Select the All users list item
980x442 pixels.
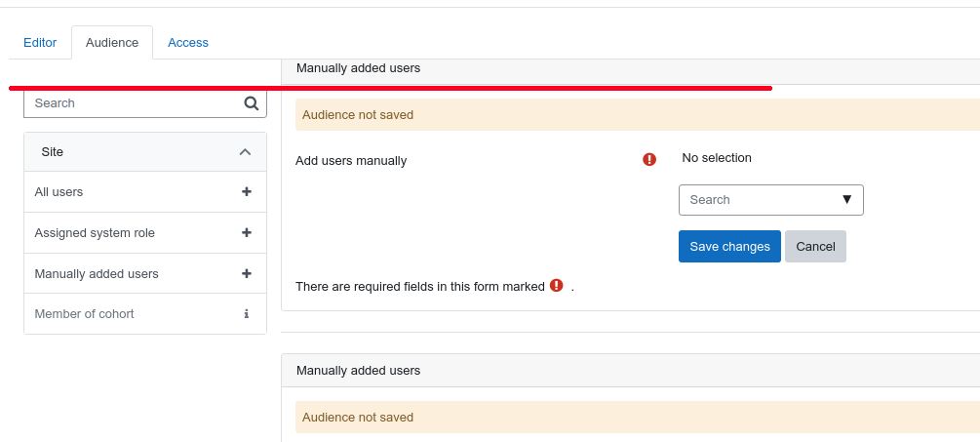pyautogui.click(x=145, y=192)
